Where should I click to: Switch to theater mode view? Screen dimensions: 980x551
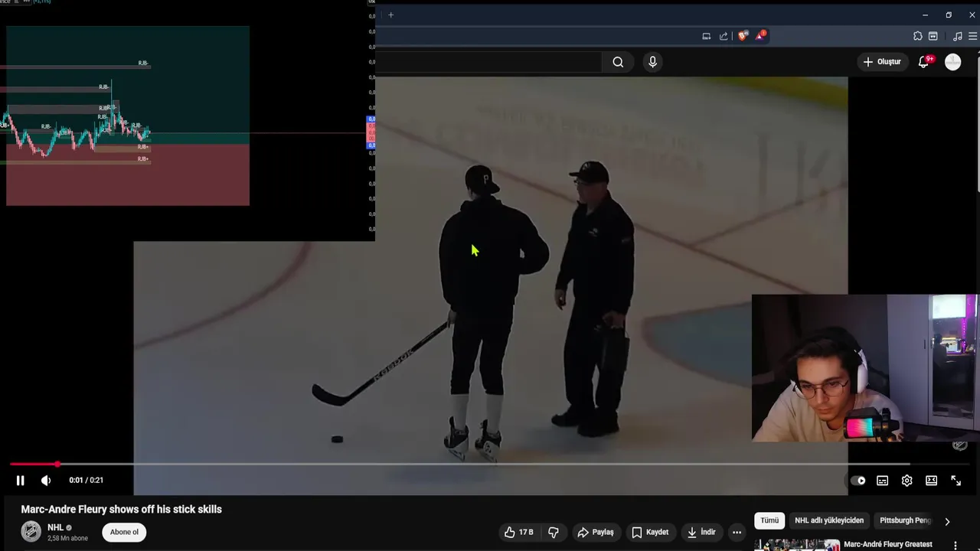pyautogui.click(x=932, y=481)
